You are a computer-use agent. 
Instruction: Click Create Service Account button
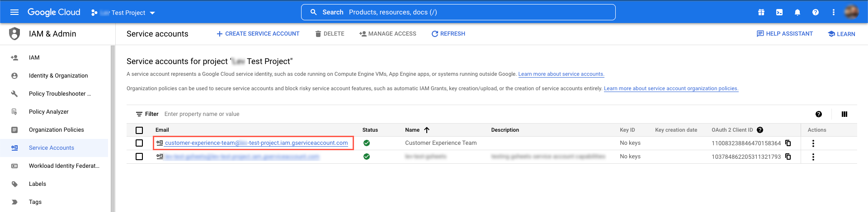[258, 34]
